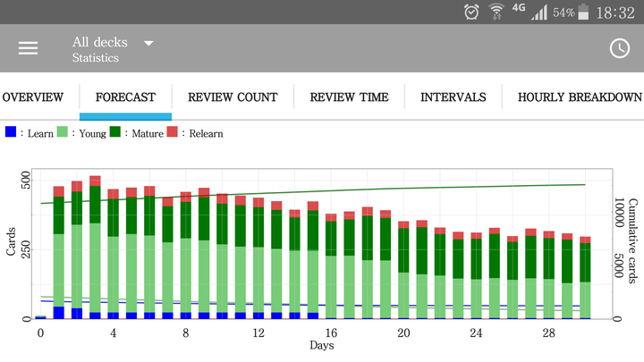Switch to the Overview tab

(x=33, y=97)
